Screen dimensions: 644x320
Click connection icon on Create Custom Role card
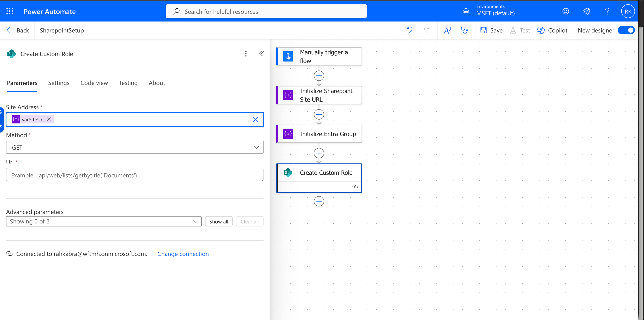click(355, 187)
